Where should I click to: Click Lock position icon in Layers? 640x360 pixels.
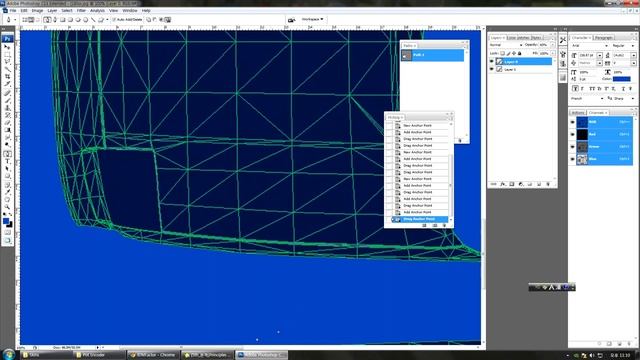[513, 53]
